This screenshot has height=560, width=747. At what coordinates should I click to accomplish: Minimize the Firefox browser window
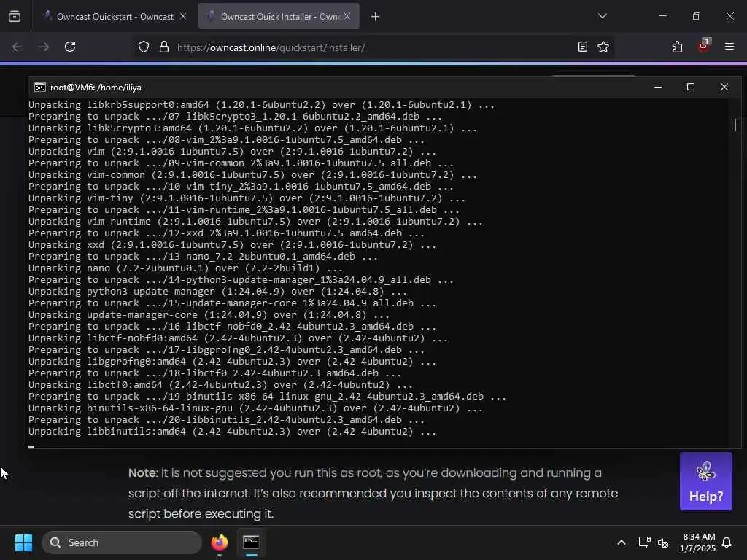pyautogui.click(x=663, y=16)
